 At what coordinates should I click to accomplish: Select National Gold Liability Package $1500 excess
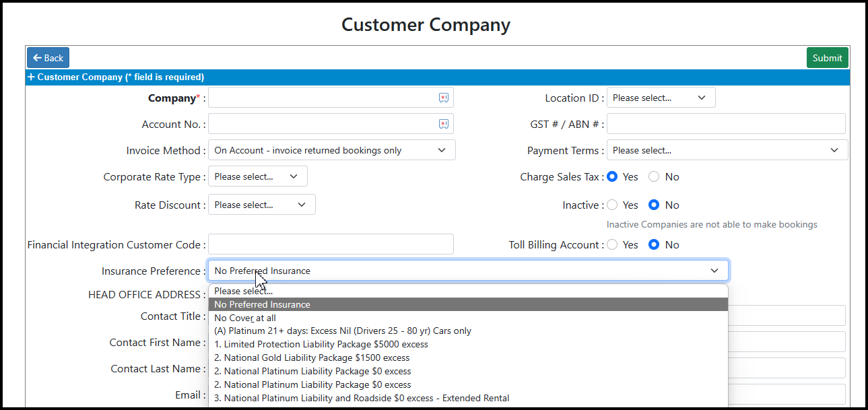pyautogui.click(x=312, y=357)
